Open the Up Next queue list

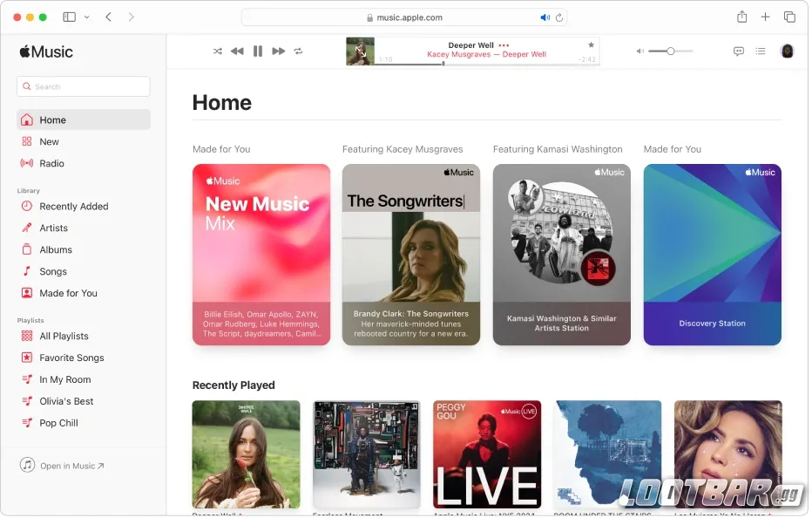point(760,51)
